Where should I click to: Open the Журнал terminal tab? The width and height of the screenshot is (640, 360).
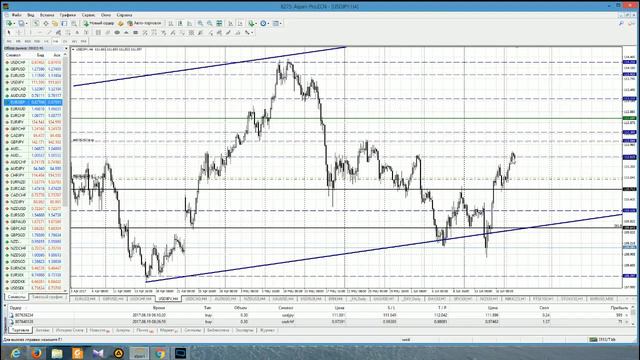(x=267, y=330)
